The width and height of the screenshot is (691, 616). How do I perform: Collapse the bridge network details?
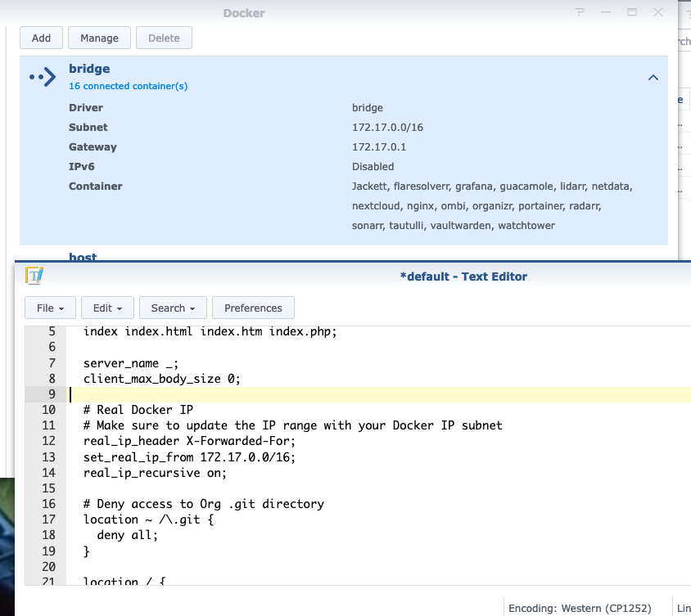click(x=653, y=77)
